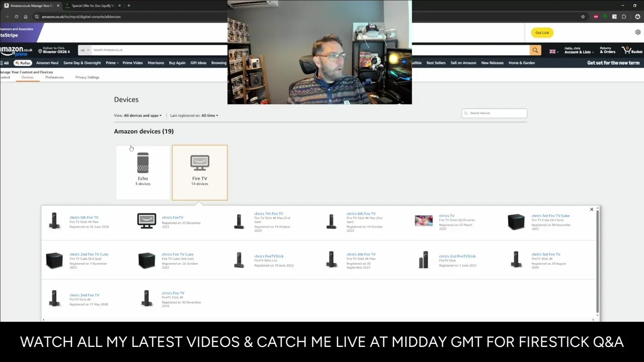
Task: Switch to the Special Offer for Doc Squiffy tab
Action: [x=94, y=6]
